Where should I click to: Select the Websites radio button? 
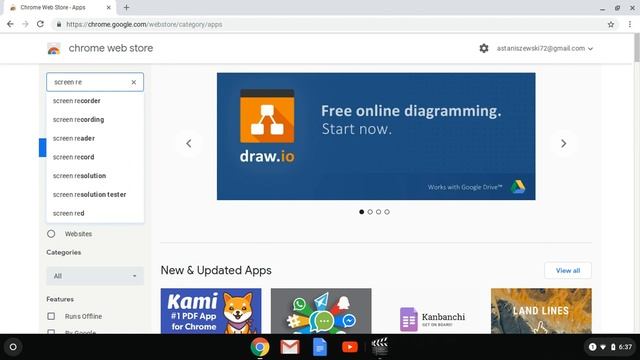tap(51, 234)
